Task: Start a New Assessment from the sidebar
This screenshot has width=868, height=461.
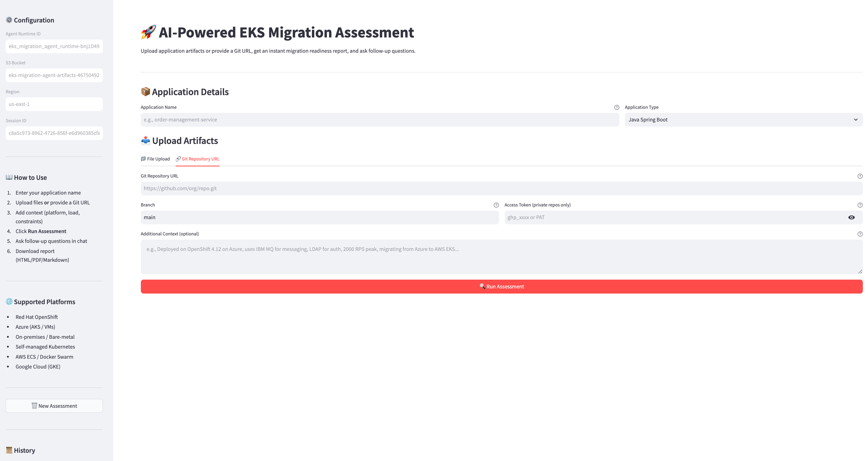Action: pyautogui.click(x=54, y=406)
